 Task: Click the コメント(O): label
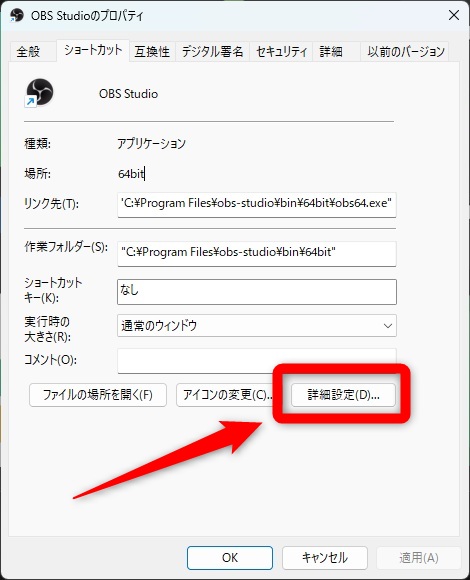click(x=50, y=360)
